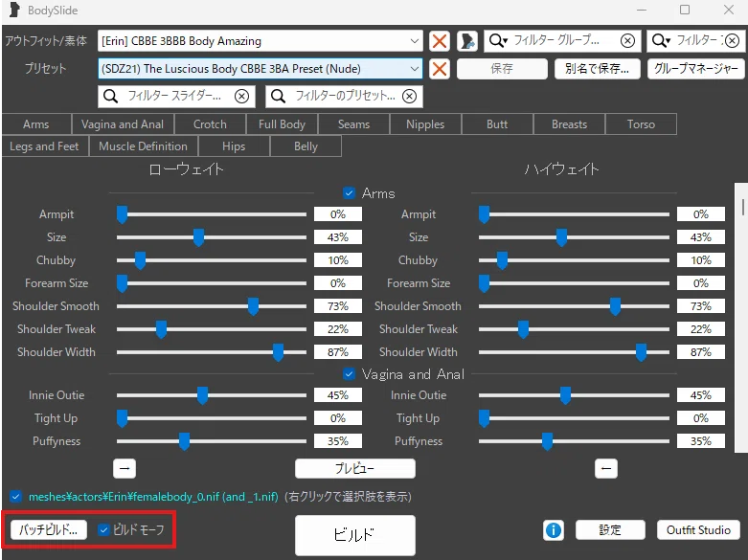Select the Nipples category tab
This screenshot has height=560, width=748.
pyautogui.click(x=425, y=124)
